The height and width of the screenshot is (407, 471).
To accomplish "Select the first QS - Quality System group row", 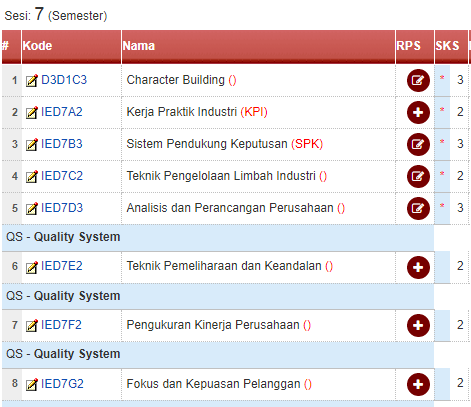I will click(218, 237).
